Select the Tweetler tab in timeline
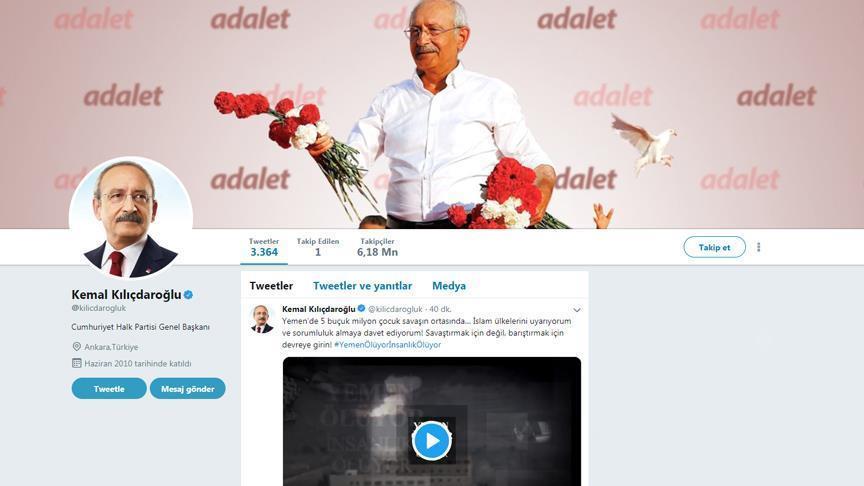Screen dimensions: 864x486 tap(271, 286)
